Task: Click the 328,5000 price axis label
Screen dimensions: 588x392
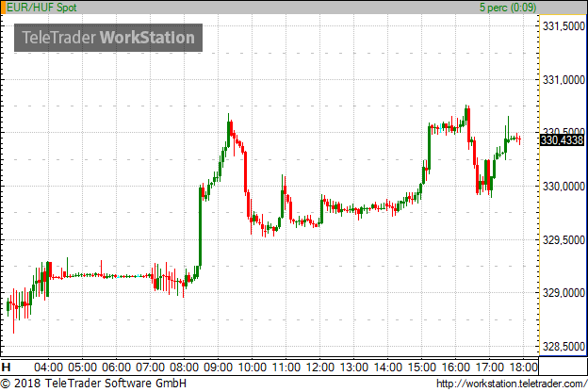Action: tap(563, 347)
